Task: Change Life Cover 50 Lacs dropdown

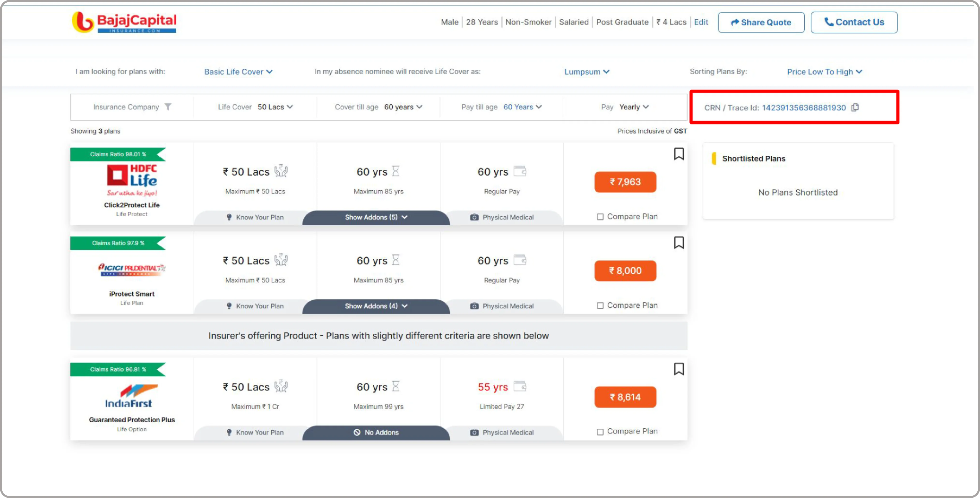Action: point(275,107)
